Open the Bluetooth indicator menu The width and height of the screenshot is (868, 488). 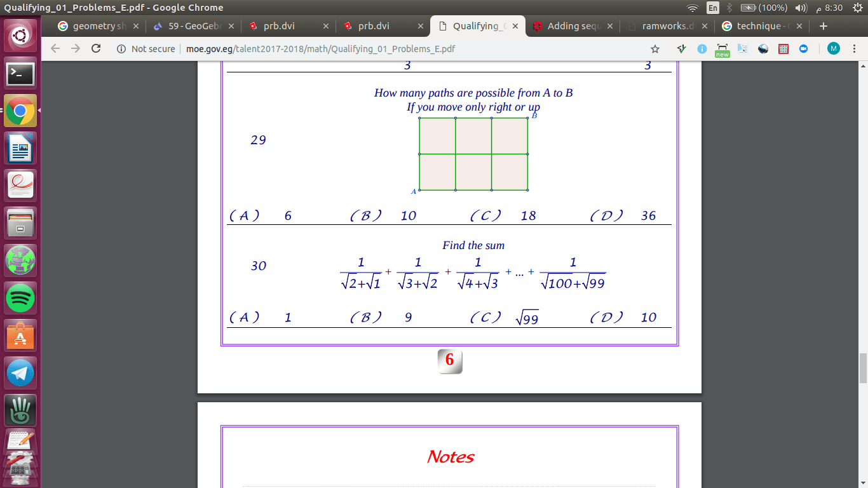tap(729, 8)
